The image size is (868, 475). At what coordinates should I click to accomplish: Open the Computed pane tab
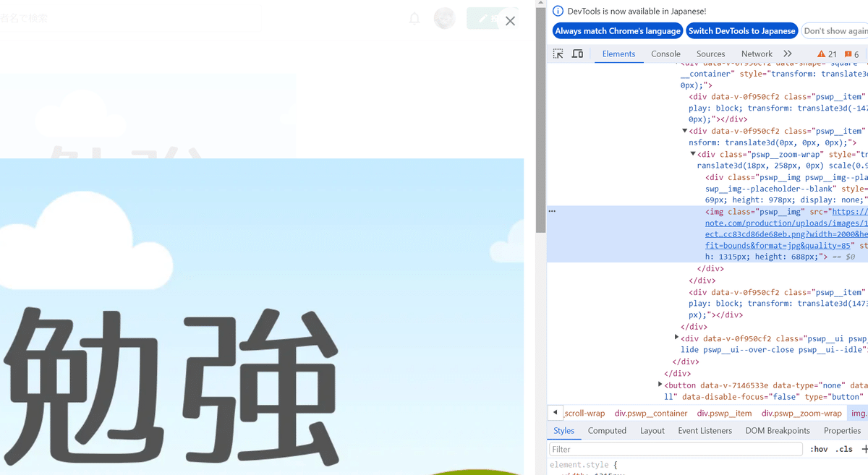click(607, 430)
